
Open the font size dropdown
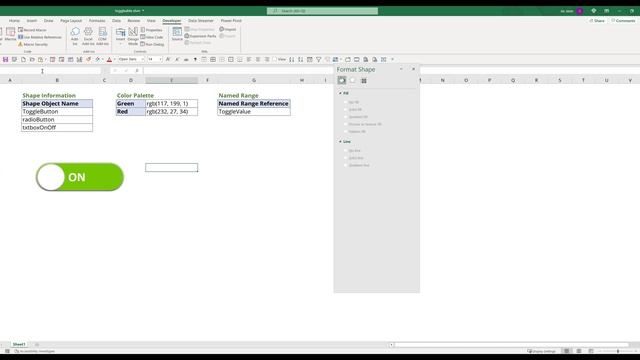(160, 60)
